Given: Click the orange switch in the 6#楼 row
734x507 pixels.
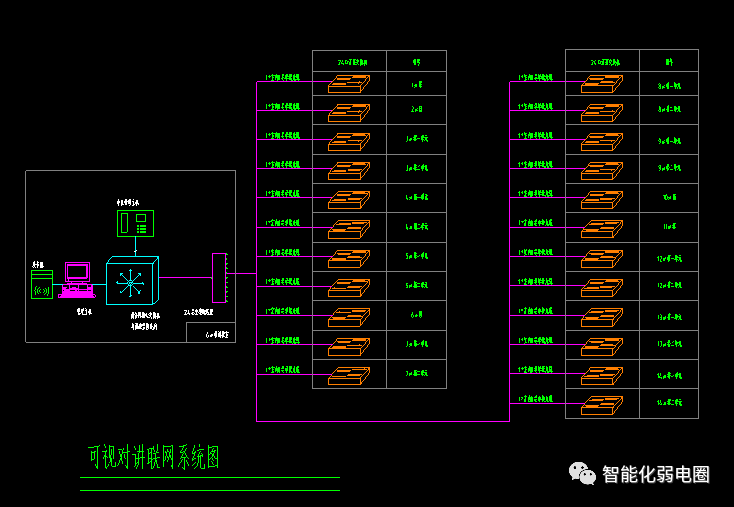Looking at the screenshot, I should click(349, 317).
